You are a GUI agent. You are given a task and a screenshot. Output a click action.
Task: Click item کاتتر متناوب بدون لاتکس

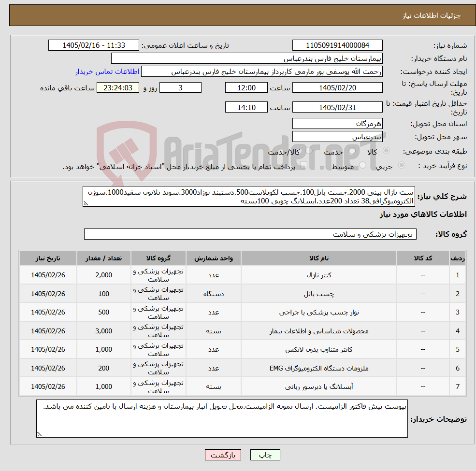tap(319, 350)
